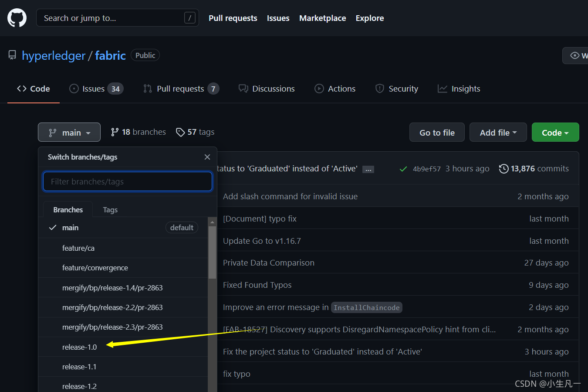View the 18 branches link
Viewport: 588px width, 392px height.
pyautogui.click(x=139, y=132)
